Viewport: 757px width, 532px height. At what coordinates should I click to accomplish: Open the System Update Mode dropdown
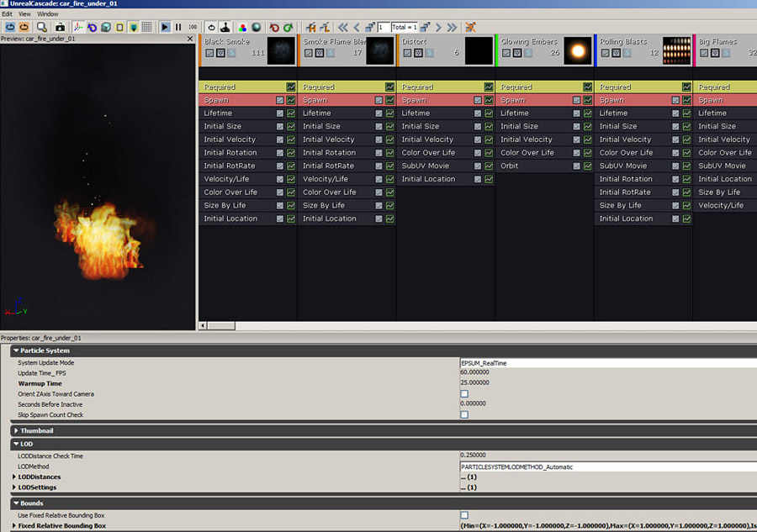[x=606, y=363]
